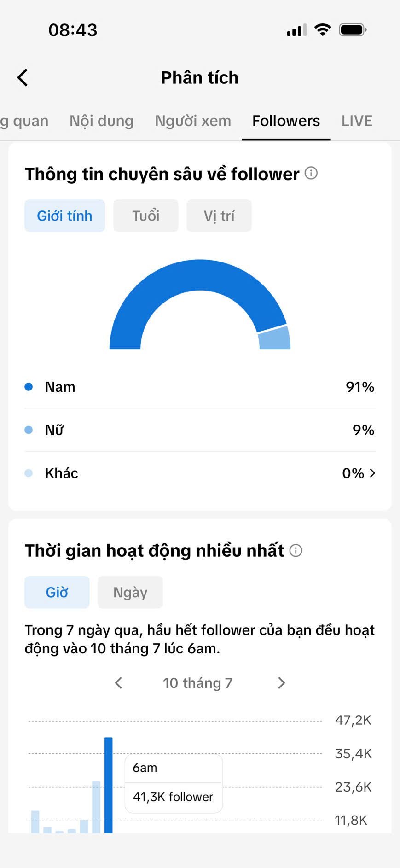Go to previous day with left chevron
This screenshot has height=868, width=400.
(118, 683)
